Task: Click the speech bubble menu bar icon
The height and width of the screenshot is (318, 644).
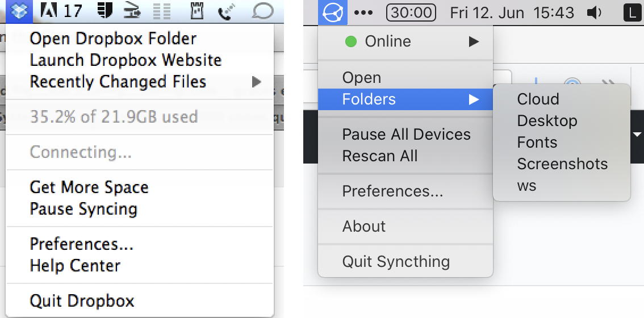Action: (x=262, y=11)
